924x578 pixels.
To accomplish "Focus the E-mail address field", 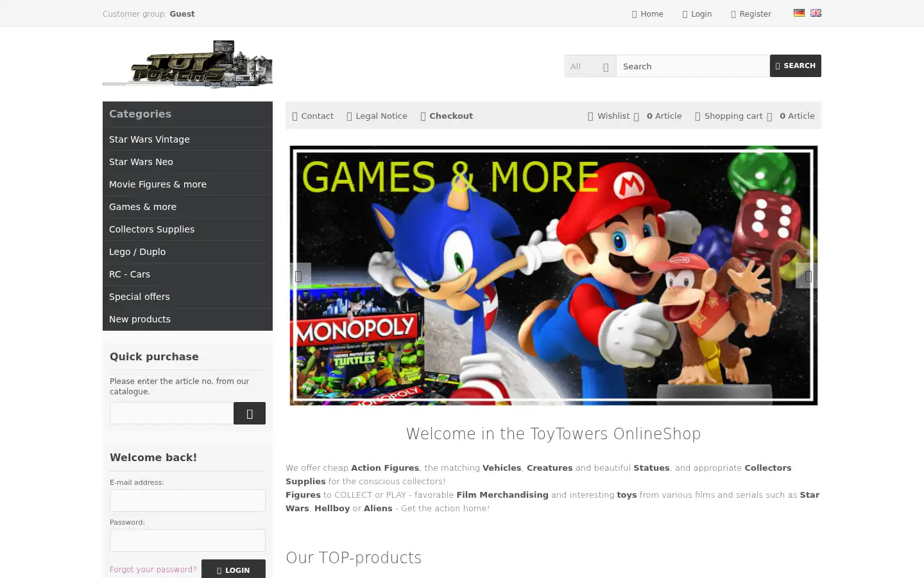I will [x=187, y=501].
